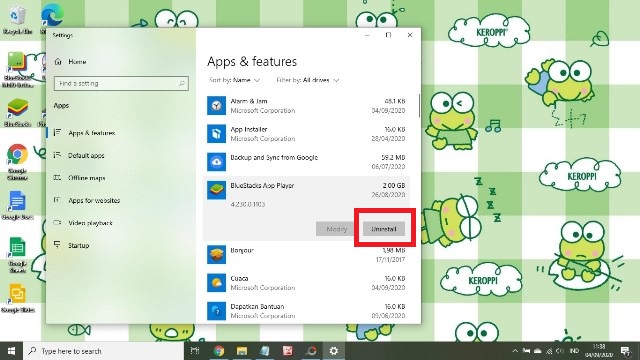Click the magnifier icon in Find a setting

(x=182, y=84)
